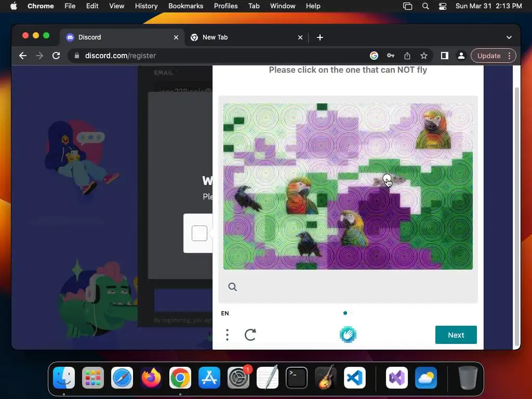This screenshot has height=399, width=532.
Task: Open the password key icon
Action: (391, 56)
